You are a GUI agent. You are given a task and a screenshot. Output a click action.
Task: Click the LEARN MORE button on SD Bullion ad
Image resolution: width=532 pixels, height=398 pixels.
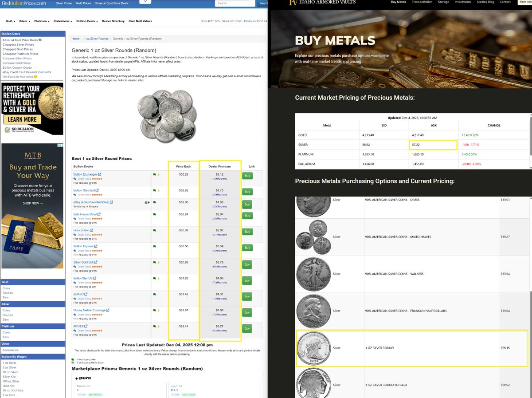click(x=22, y=119)
